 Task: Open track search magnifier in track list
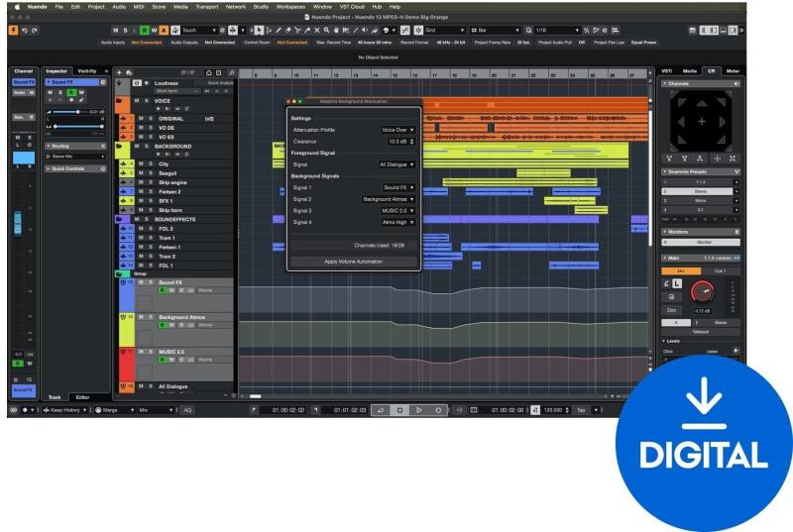point(231,72)
